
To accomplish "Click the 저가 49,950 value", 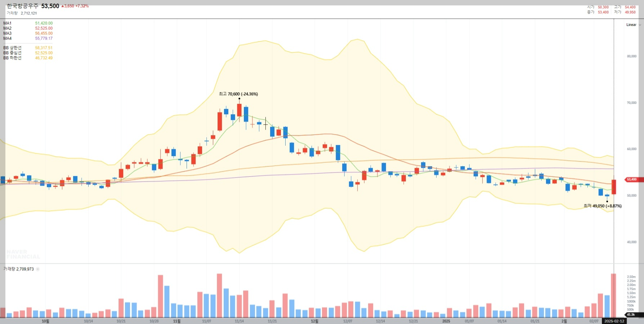I will (x=630, y=12).
